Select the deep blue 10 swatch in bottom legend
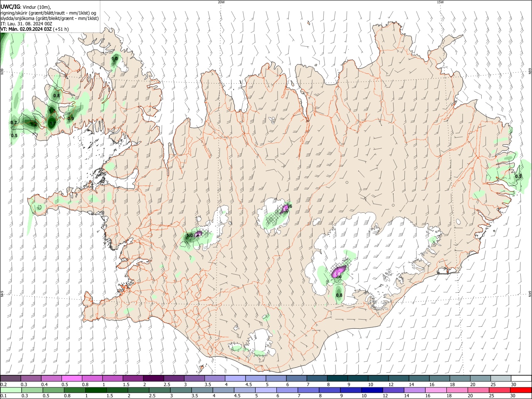Image resolution: width=532 pixels, height=399 pixels. click(x=372, y=390)
